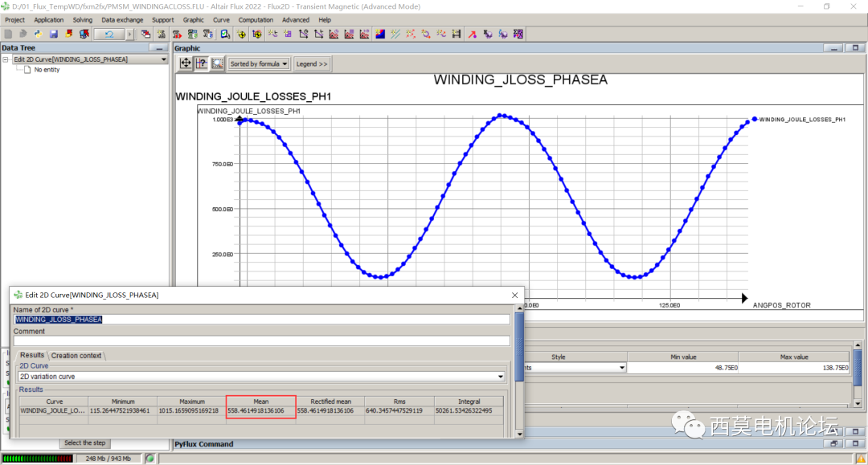Open the Data exchange menu

(x=122, y=20)
